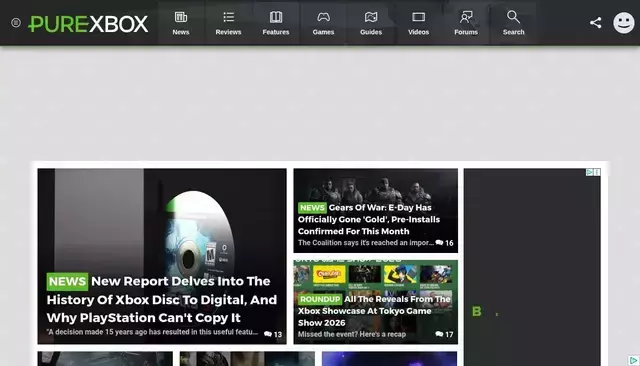Click the green NEWS tag on the disc article
This screenshot has width=640, height=366.
click(x=67, y=282)
